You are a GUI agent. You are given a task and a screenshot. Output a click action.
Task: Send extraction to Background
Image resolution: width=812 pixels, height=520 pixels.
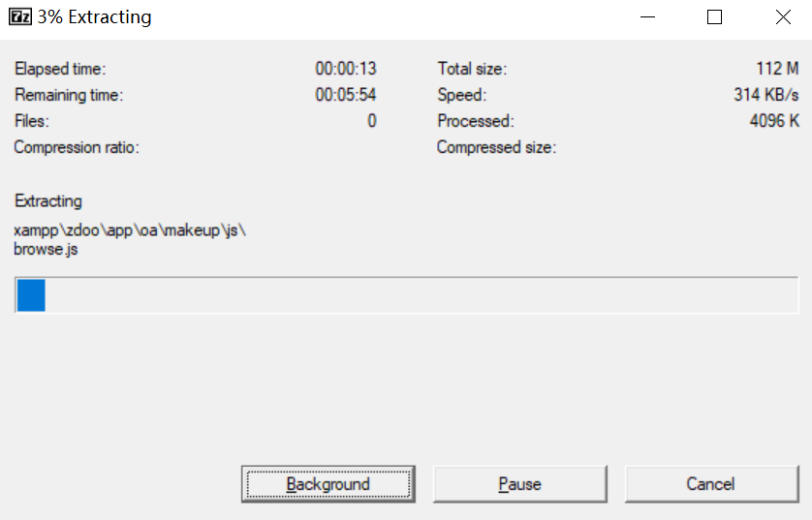[x=328, y=484]
